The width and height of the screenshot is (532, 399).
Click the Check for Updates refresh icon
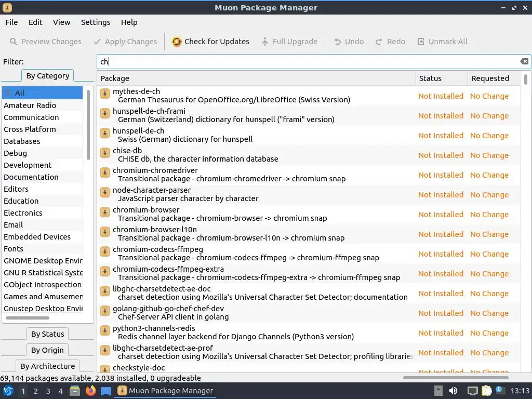pyautogui.click(x=177, y=42)
